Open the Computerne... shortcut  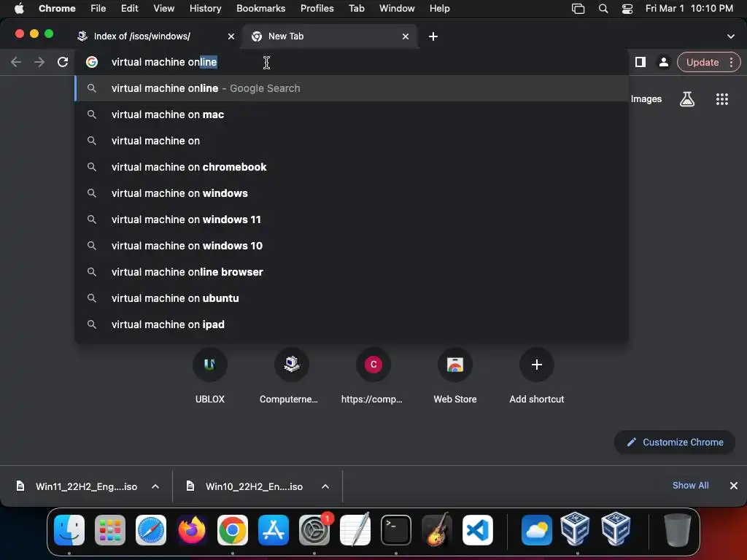pos(291,376)
